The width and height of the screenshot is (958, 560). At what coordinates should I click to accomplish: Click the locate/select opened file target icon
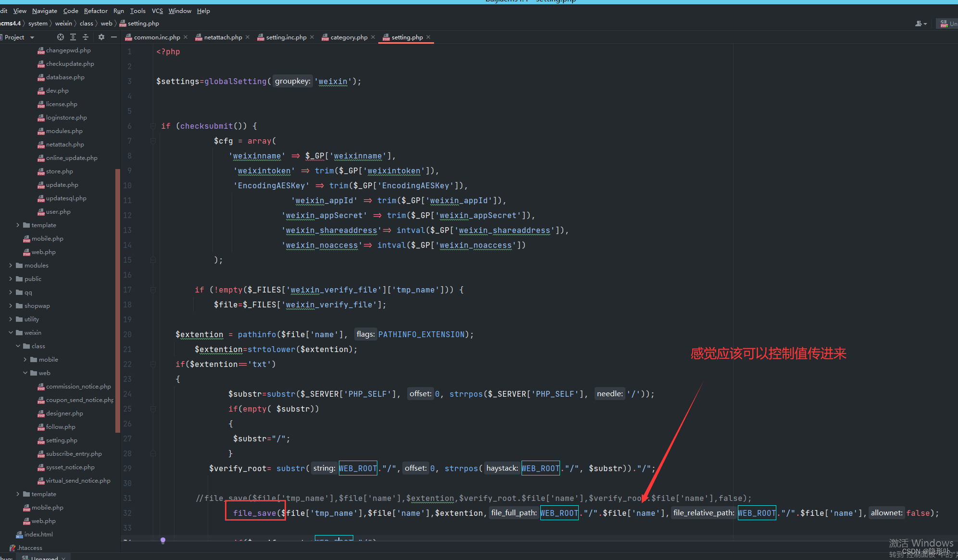(61, 37)
